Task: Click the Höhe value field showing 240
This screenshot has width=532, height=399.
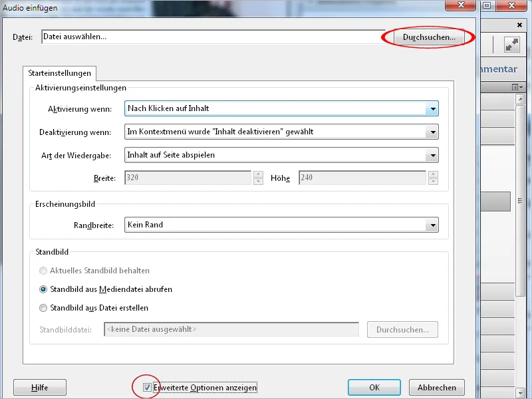Action: tap(362, 178)
